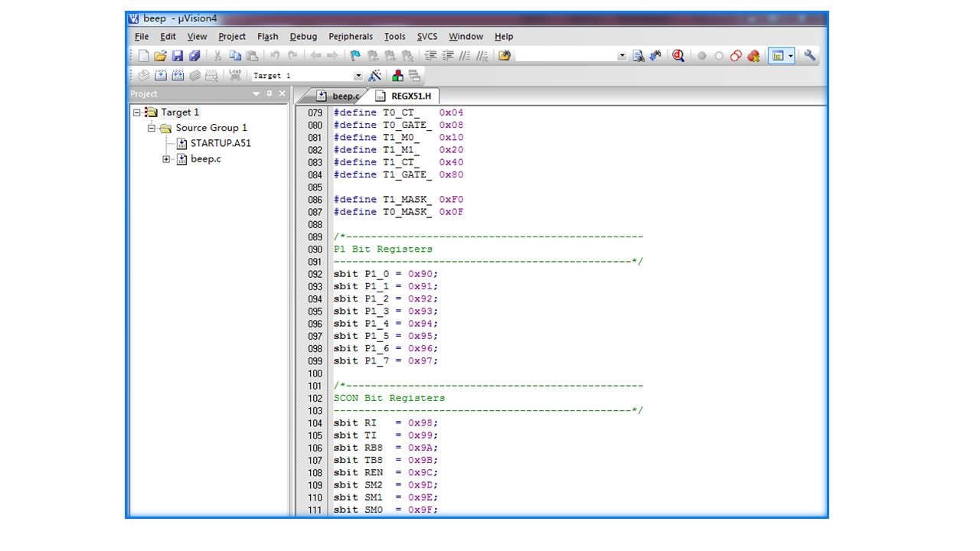Toggle breakpoint with double red circles icon
Screen dimensions: 980x551
pyautogui.click(x=736, y=56)
